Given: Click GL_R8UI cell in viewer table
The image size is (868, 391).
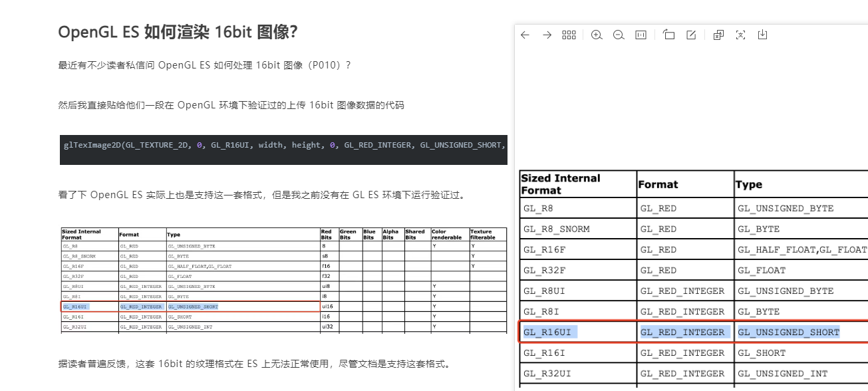Looking at the screenshot, I should point(578,291).
